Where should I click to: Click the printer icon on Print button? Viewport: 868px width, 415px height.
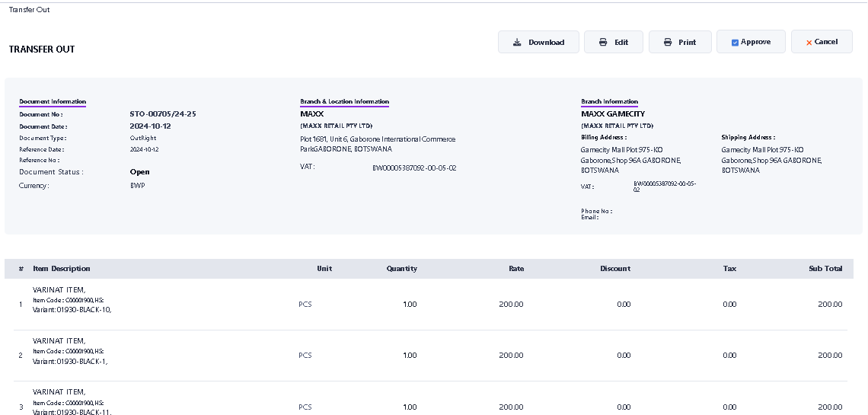point(668,43)
